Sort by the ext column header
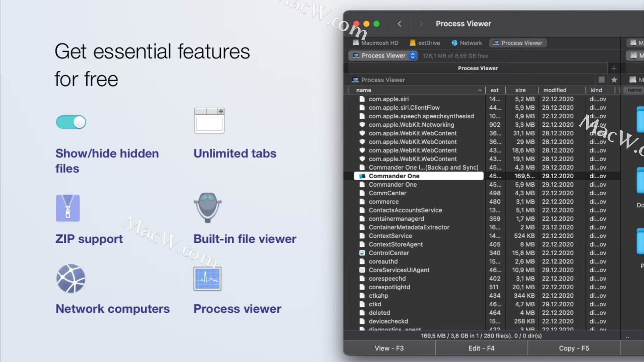The height and width of the screenshot is (362, 644). [x=494, y=90]
